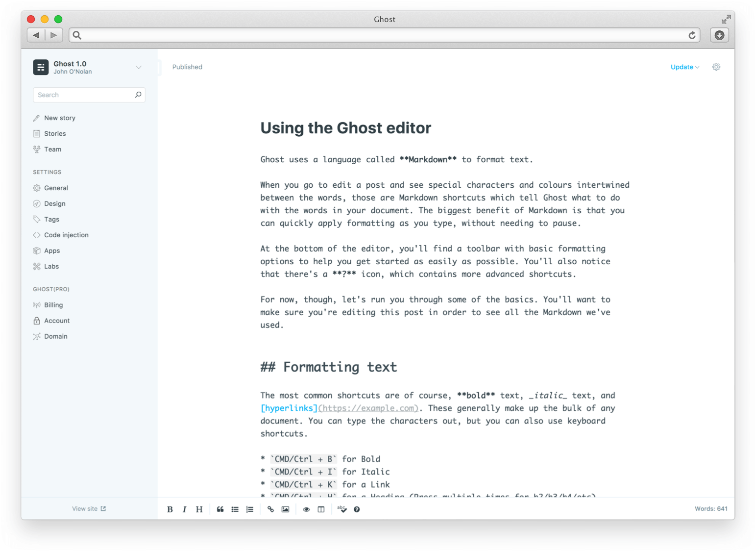Toggle split-screen editing view
This screenshot has height=551, width=756.
pos(321,509)
